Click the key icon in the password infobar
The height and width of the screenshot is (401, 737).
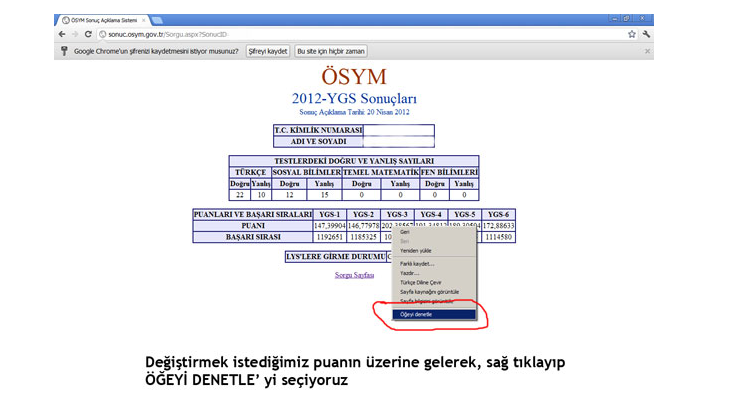[x=64, y=51]
